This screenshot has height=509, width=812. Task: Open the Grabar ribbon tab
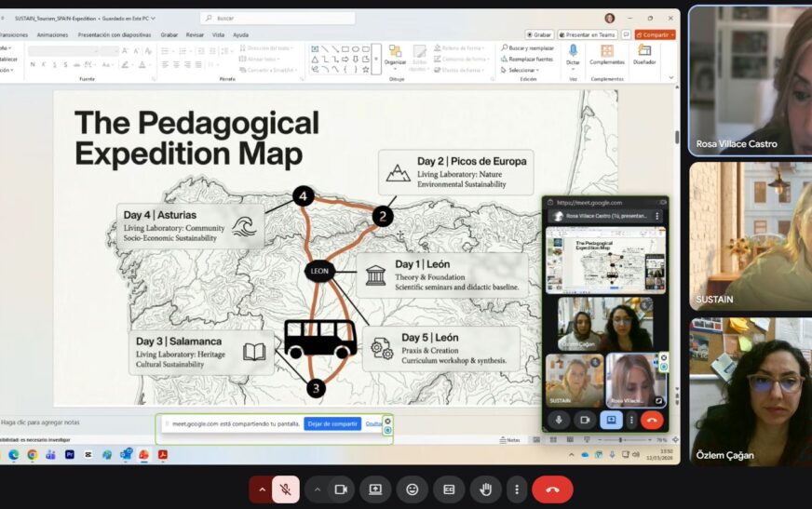coord(169,34)
